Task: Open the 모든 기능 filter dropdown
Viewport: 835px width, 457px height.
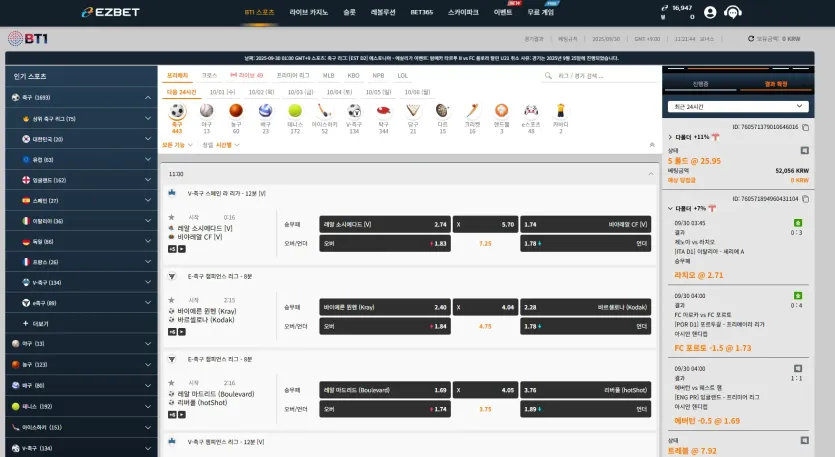Action: point(177,145)
